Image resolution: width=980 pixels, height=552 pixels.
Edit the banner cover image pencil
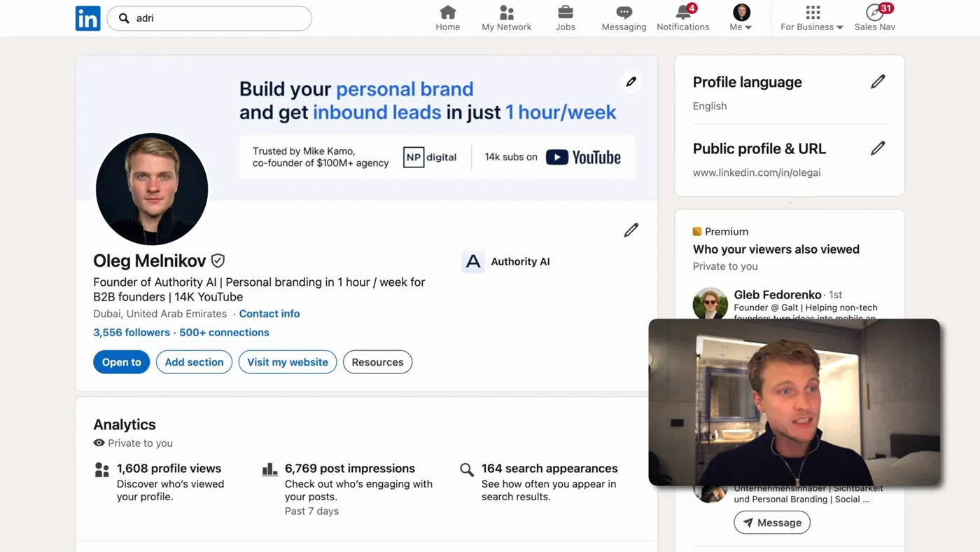click(x=631, y=82)
